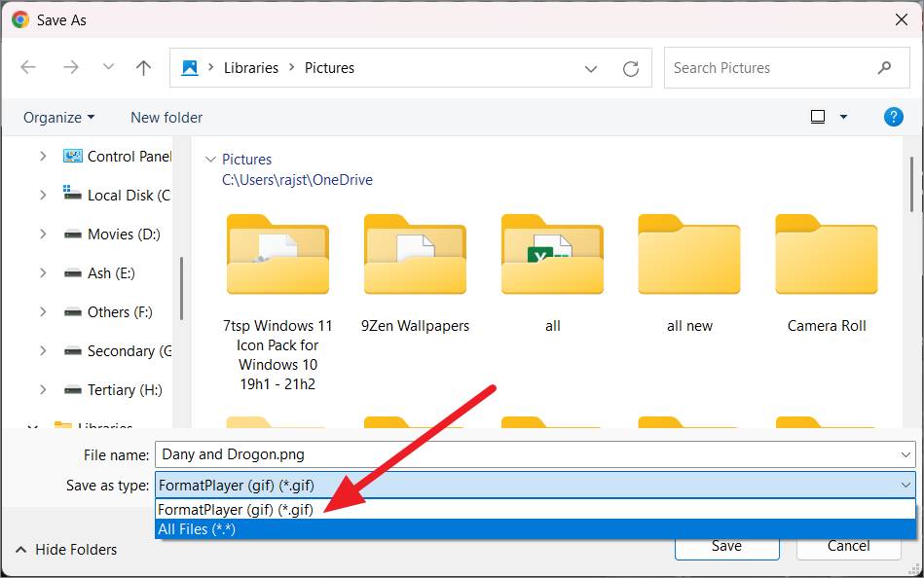Go forward with the right arrow button
Image resolution: width=924 pixels, height=578 pixels.
[x=71, y=68]
